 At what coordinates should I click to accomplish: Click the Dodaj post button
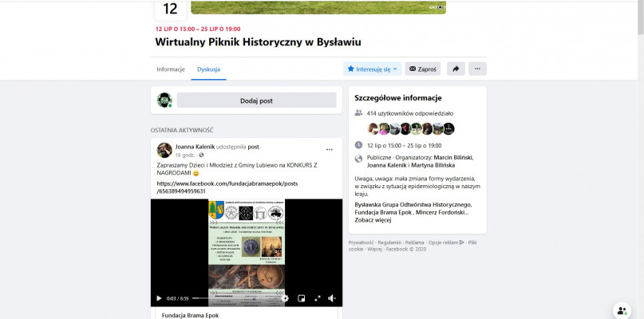(256, 100)
